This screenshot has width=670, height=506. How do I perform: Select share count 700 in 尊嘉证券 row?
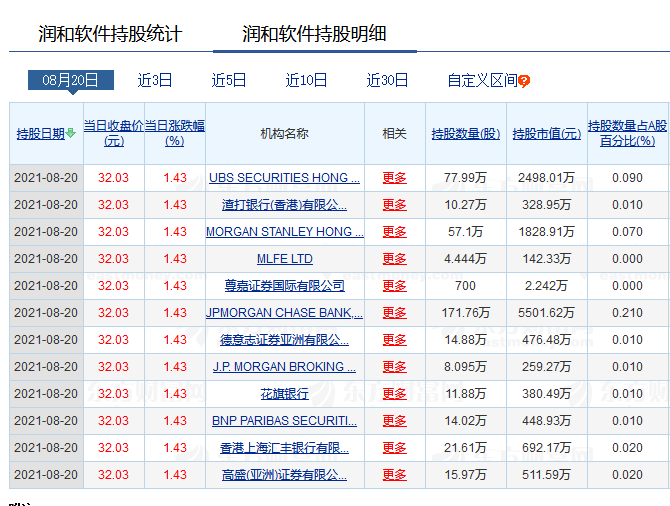(465, 285)
